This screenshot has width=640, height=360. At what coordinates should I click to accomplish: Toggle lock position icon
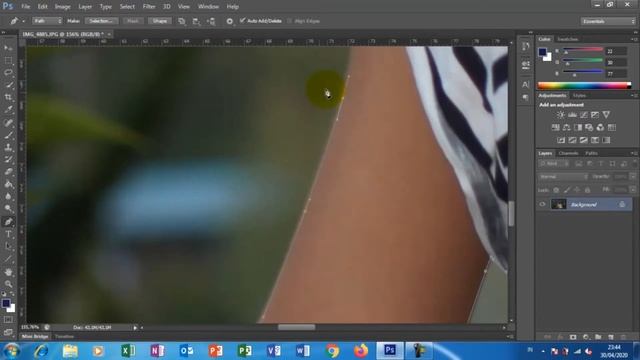pyautogui.click(x=577, y=190)
